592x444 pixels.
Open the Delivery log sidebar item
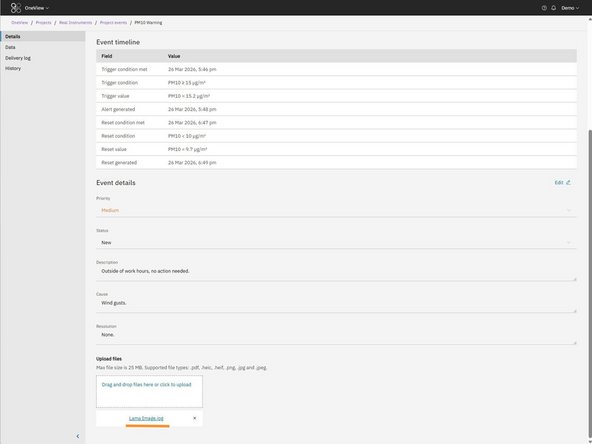point(43,58)
